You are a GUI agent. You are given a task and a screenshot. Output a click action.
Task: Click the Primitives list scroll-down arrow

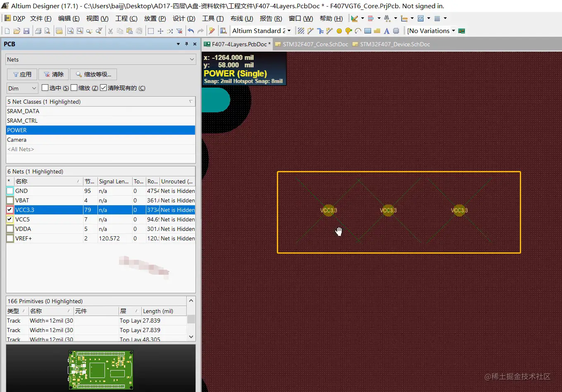click(x=191, y=337)
